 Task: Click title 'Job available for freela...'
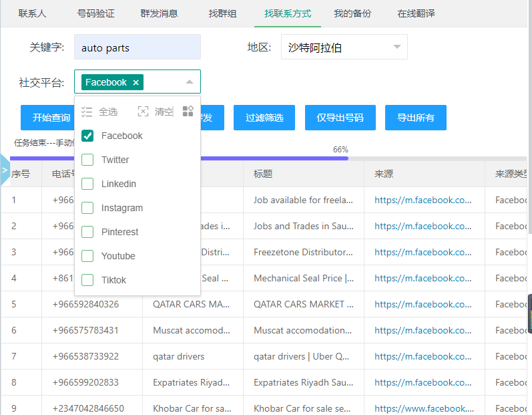coord(303,200)
